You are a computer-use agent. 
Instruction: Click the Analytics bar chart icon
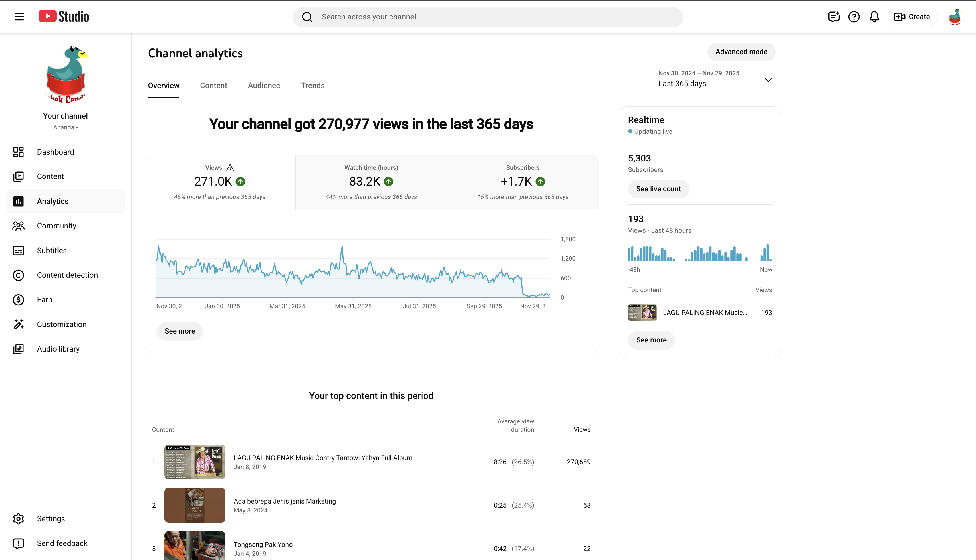(19, 201)
